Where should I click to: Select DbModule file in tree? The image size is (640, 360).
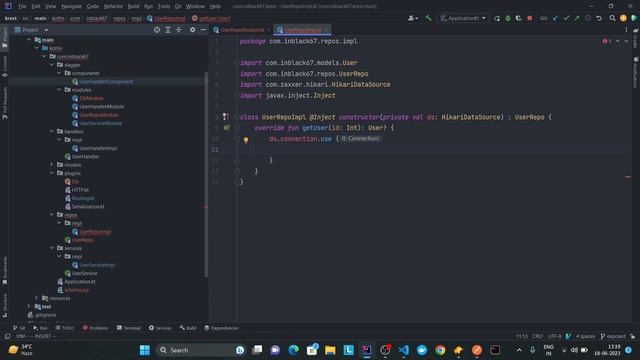click(91, 98)
